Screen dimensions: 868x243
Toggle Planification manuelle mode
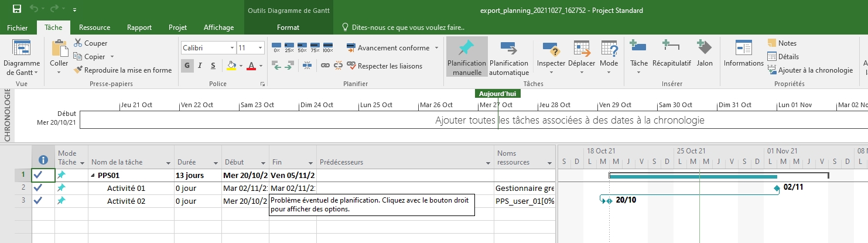point(466,57)
